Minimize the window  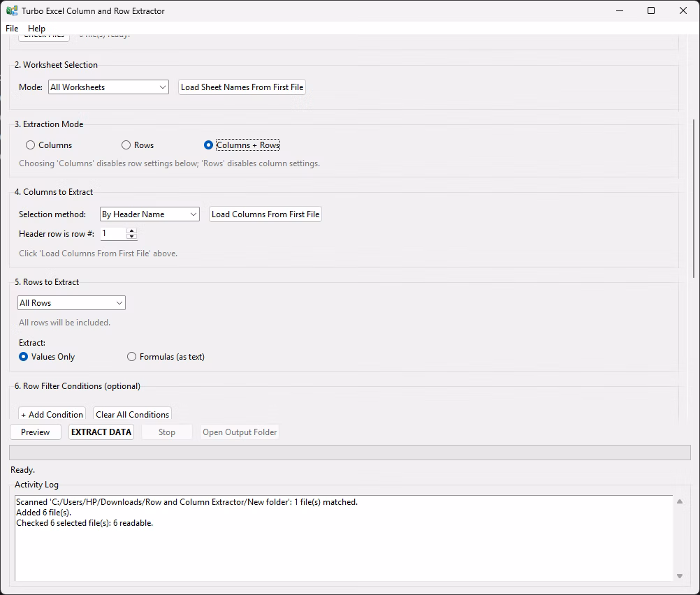(620, 10)
